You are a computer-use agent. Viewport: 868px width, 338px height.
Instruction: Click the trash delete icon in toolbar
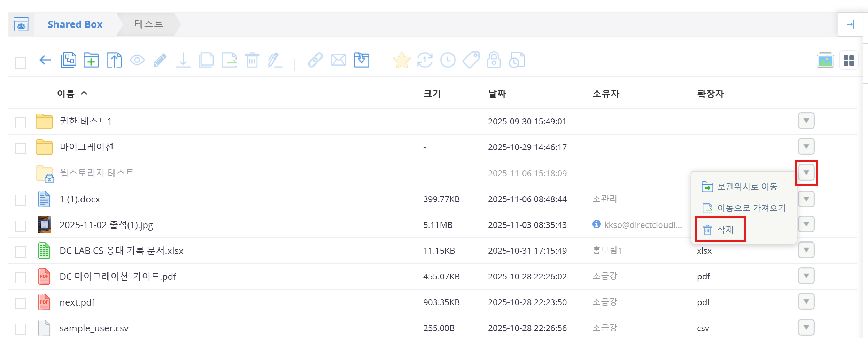(x=252, y=60)
